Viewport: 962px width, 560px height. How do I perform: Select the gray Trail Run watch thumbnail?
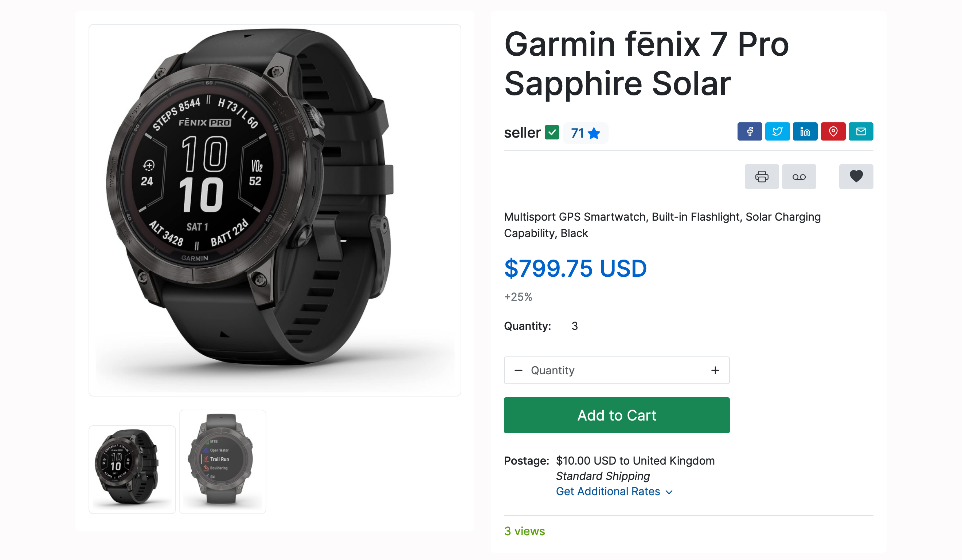pos(223,462)
